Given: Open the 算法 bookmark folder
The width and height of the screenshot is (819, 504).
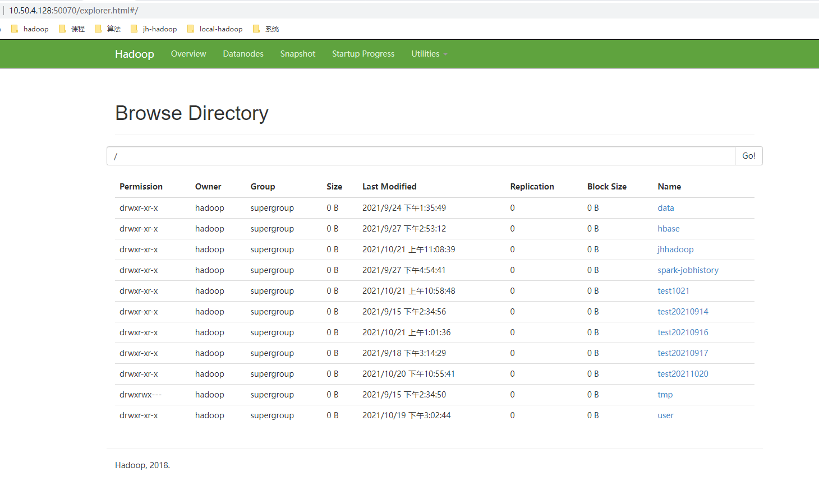Looking at the screenshot, I should [108, 29].
